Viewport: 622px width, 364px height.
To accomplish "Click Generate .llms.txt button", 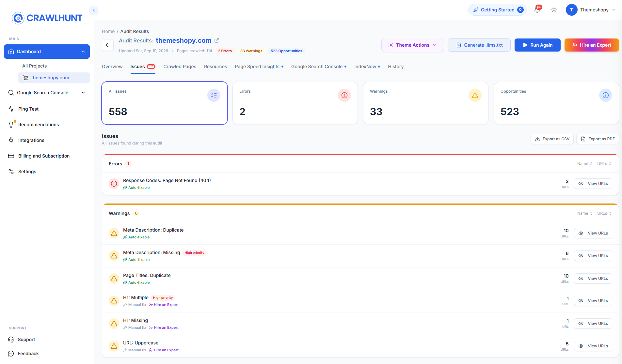I will [x=479, y=45].
